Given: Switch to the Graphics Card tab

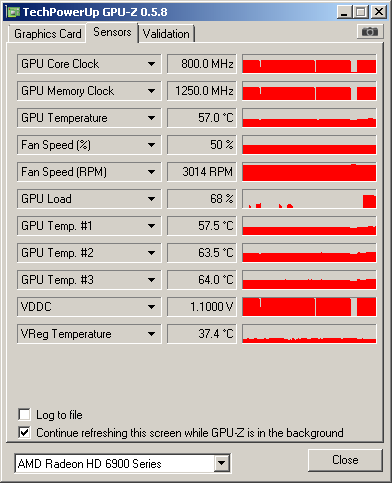Looking at the screenshot, I should (x=48, y=34).
